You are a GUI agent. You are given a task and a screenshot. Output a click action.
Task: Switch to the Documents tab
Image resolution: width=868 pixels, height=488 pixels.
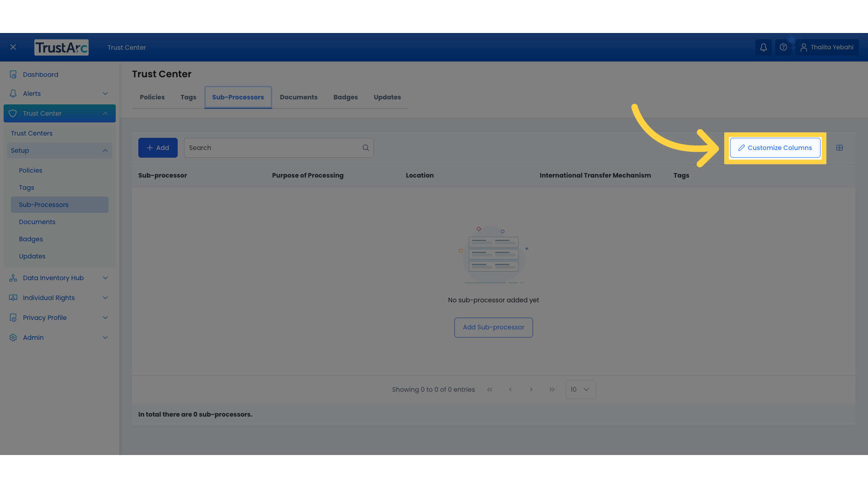tap(298, 97)
